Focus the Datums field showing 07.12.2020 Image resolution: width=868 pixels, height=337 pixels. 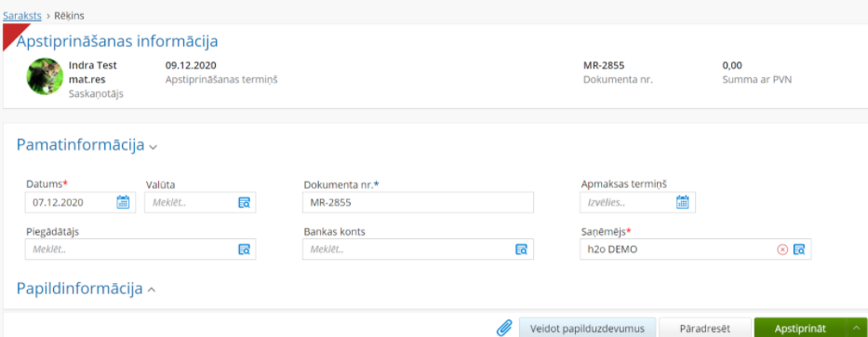click(80, 202)
